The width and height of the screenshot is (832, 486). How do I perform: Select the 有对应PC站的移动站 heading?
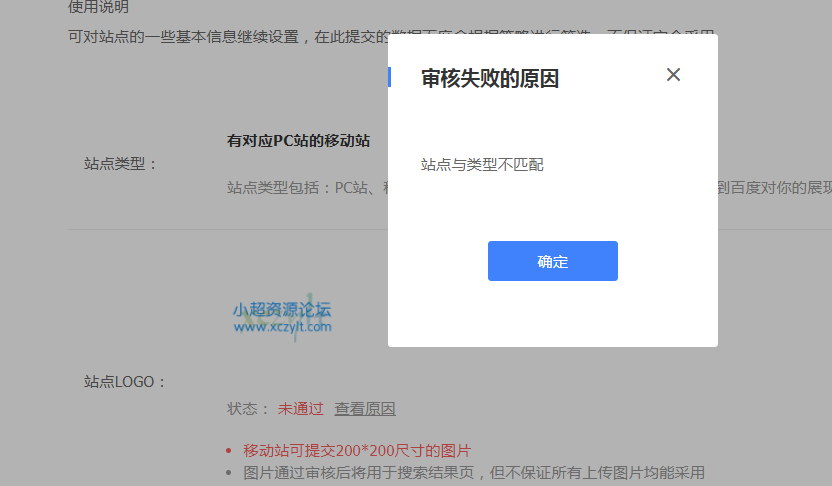[x=298, y=140]
